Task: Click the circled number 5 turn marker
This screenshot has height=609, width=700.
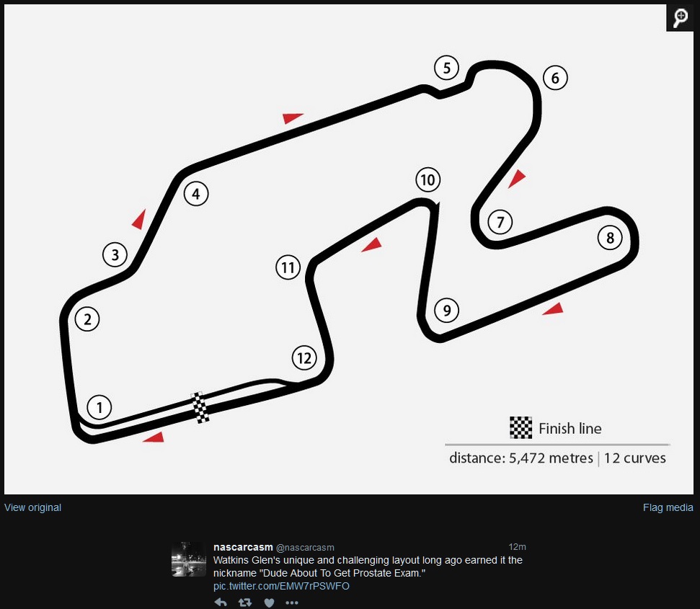Action: pos(446,68)
